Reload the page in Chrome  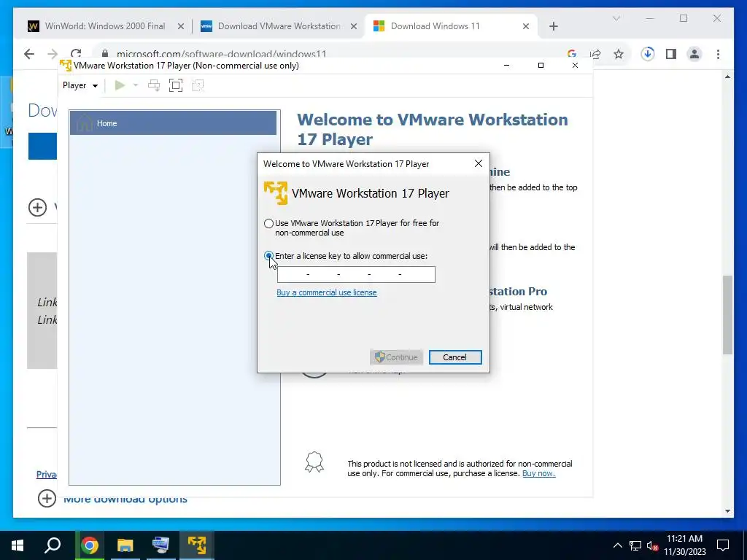[76, 53]
